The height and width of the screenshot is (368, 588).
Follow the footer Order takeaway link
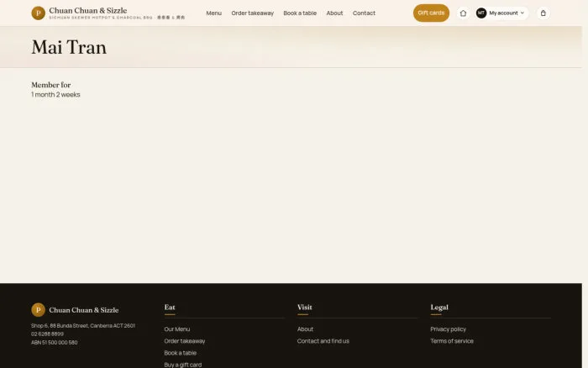185,341
